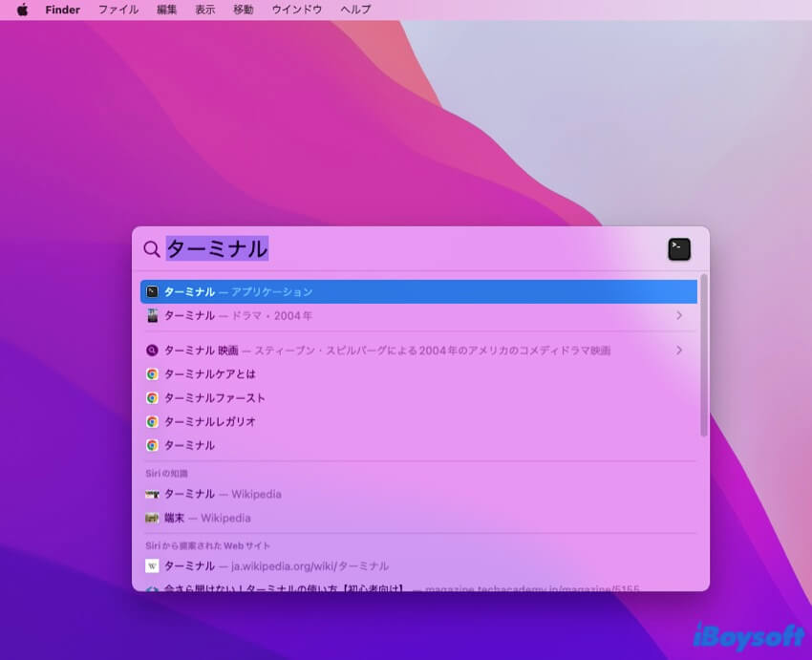
Task: Open the ウインドウ menu
Action: pyautogui.click(x=297, y=10)
